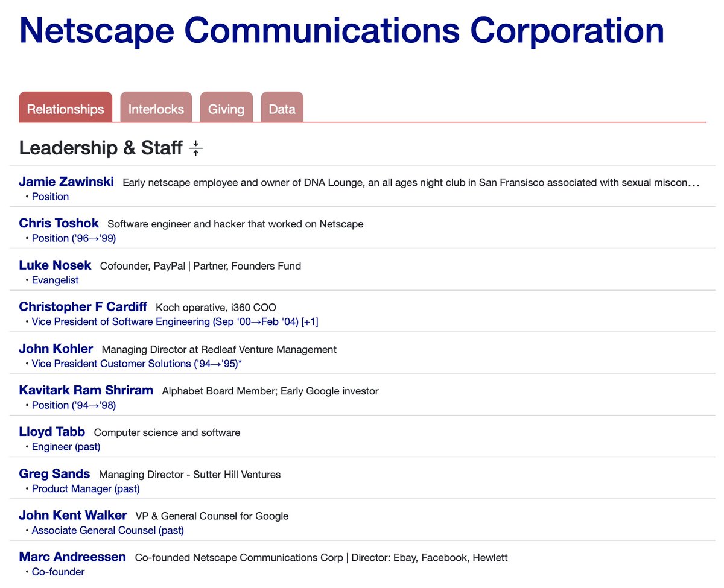
Task: Click Marc Andreessen's Co-founded Netscape description
Action: 321,558
